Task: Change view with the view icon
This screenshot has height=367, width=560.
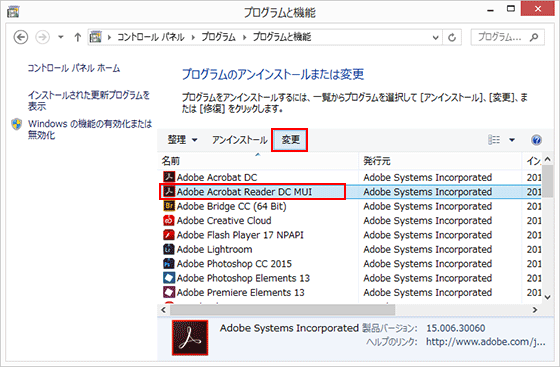Action: point(494,140)
